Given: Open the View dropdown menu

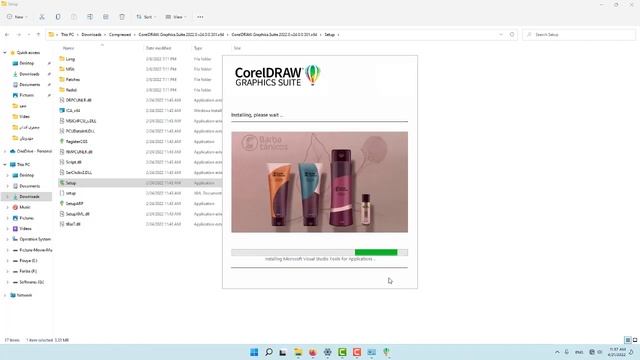Looking at the screenshot, I should click(x=176, y=17).
